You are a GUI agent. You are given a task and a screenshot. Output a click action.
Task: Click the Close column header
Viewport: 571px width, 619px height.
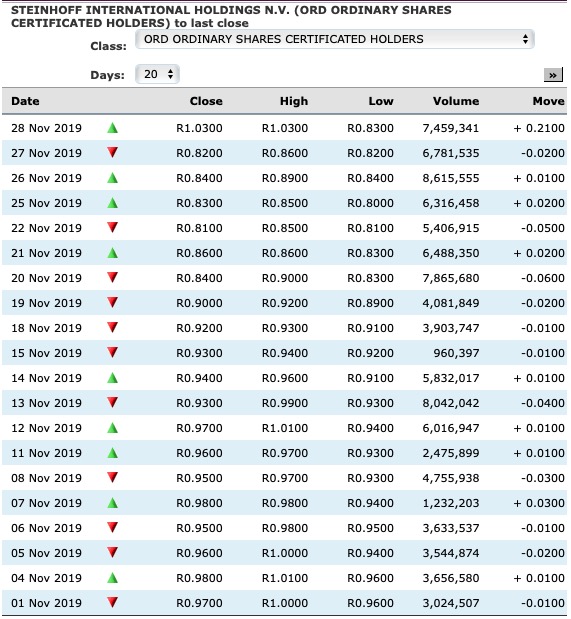click(206, 101)
